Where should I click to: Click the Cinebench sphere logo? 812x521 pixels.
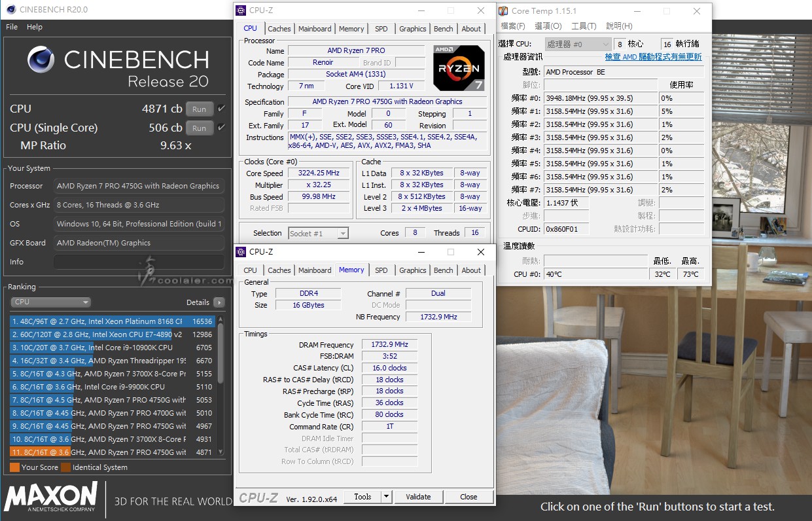click(41, 60)
